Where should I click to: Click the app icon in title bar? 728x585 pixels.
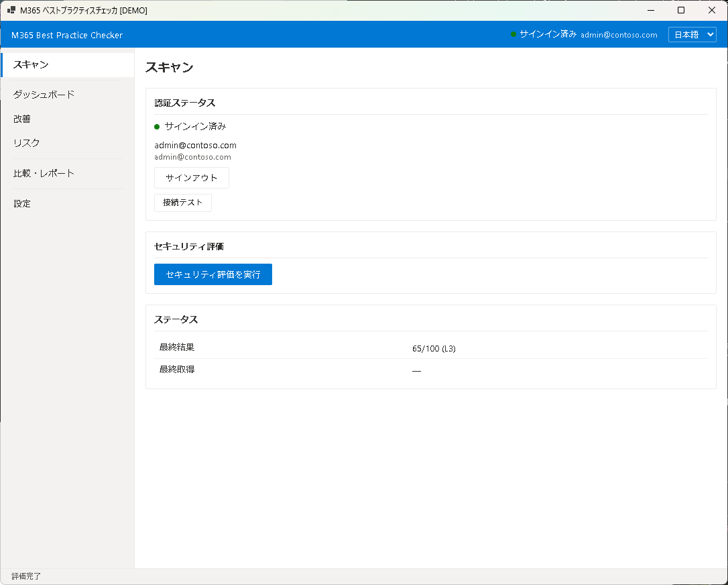pyautogui.click(x=11, y=10)
